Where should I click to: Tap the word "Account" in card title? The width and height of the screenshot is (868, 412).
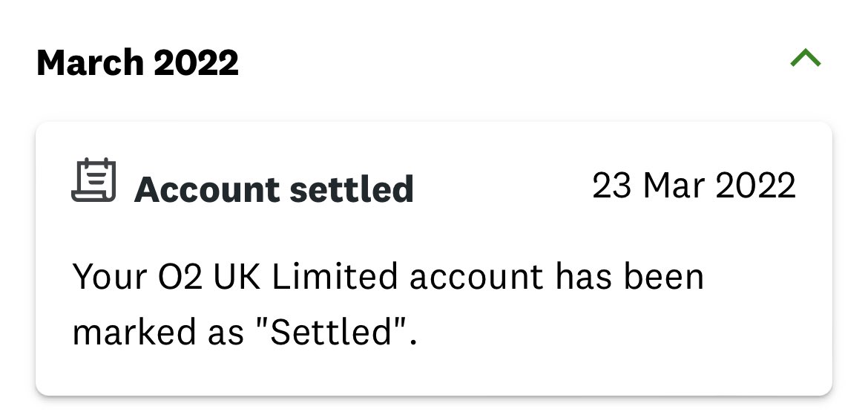click(206, 189)
